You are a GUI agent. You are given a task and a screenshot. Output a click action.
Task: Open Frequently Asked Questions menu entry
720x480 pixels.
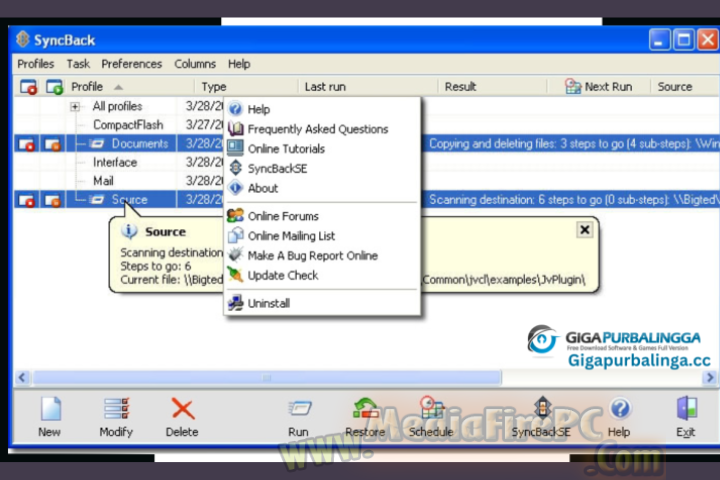(x=322, y=129)
